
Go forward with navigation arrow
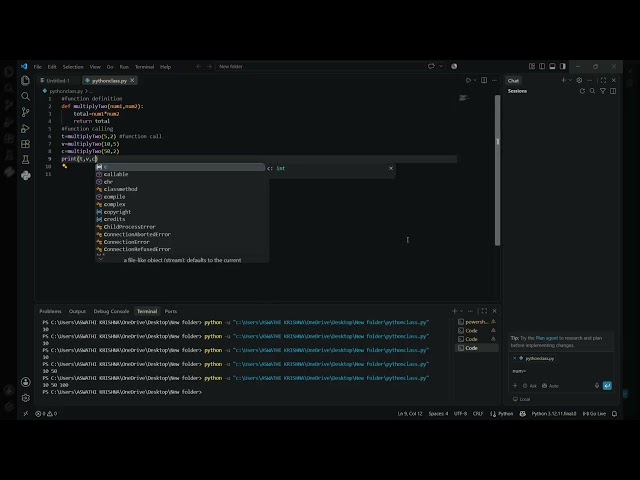pyautogui.click(x=209, y=67)
